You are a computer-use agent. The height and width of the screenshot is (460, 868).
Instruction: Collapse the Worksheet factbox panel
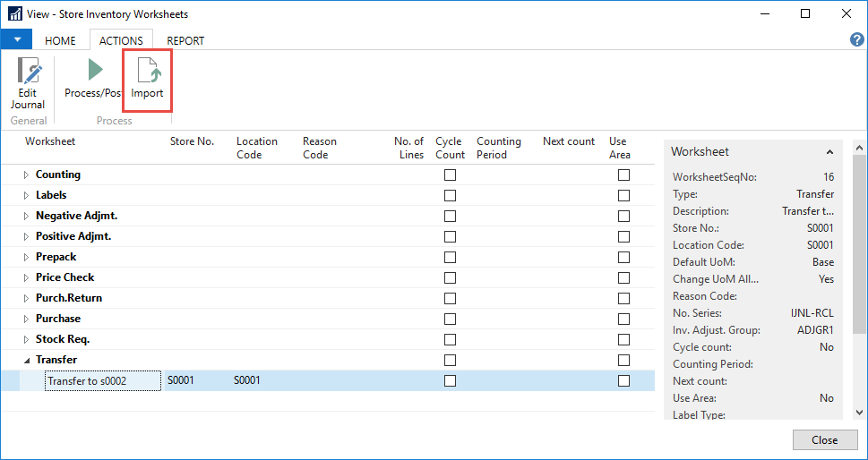[829, 152]
